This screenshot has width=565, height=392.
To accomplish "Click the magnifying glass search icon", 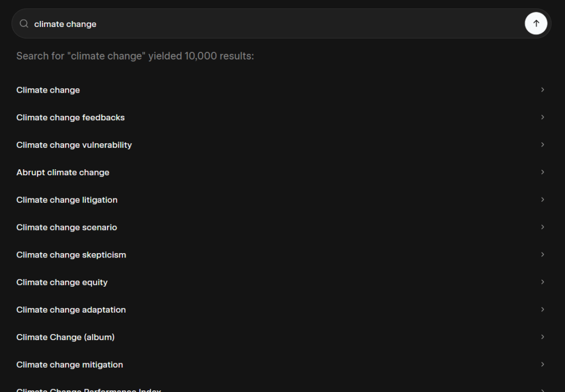I will [x=24, y=24].
